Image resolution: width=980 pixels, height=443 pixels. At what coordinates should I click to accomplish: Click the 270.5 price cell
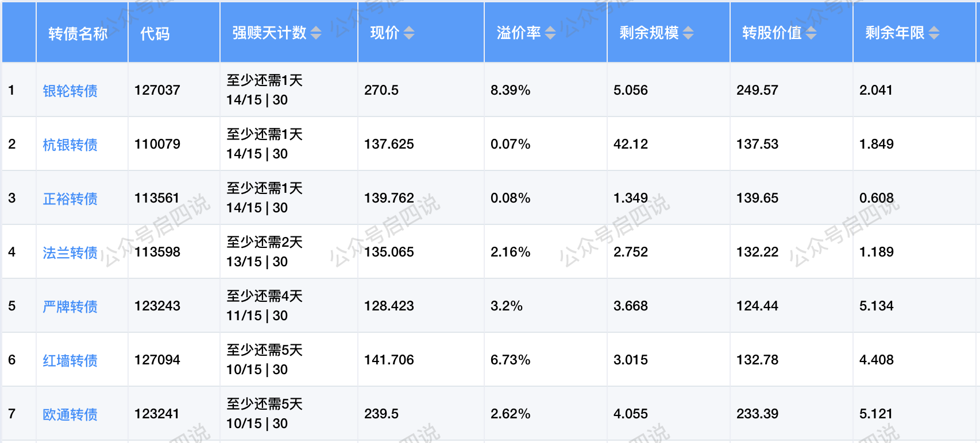pos(381,90)
